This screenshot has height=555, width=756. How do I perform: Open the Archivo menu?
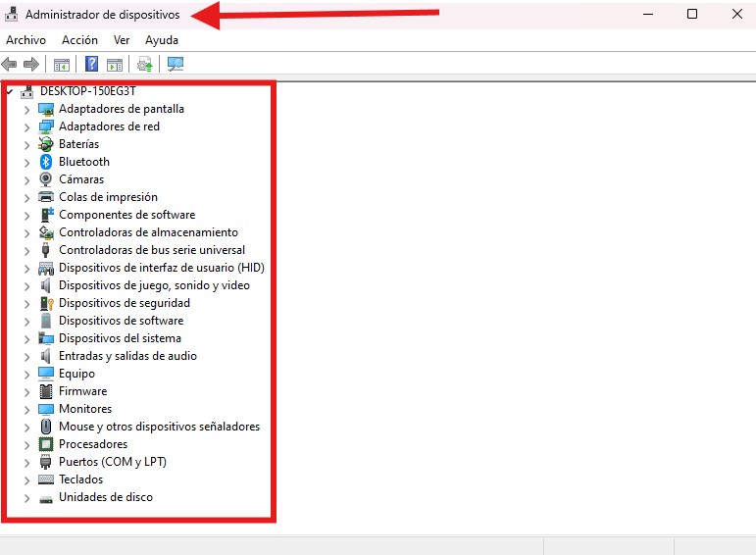tap(26, 40)
